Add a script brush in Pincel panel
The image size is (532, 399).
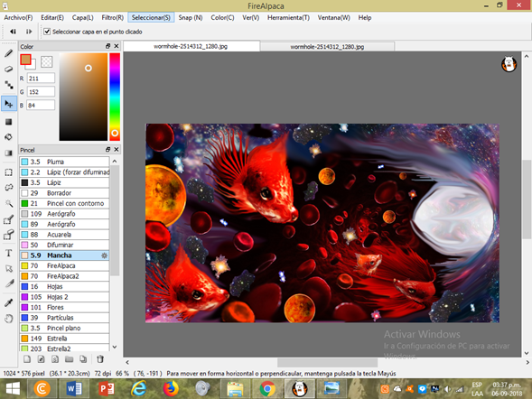click(x=55, y=359)
